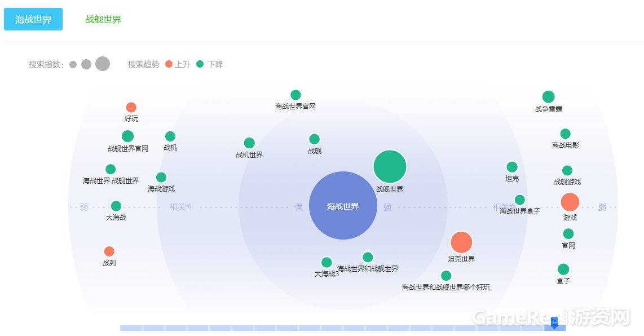This screenshot has height=336, width=644.
Task: Click the 战舰世界官网 label text
Action: [128, 149]
